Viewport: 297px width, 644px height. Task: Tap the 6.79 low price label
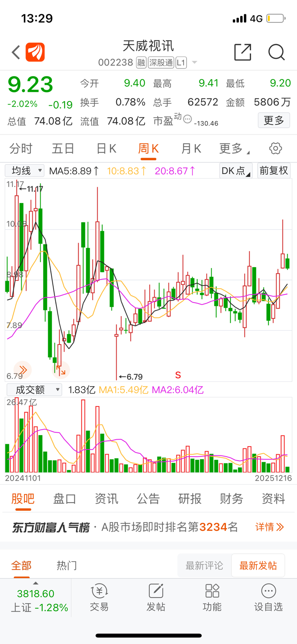pos(131,377)
